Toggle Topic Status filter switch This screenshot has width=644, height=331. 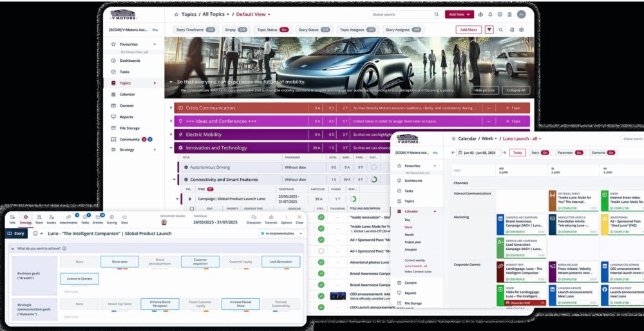[x=284, y=30]
